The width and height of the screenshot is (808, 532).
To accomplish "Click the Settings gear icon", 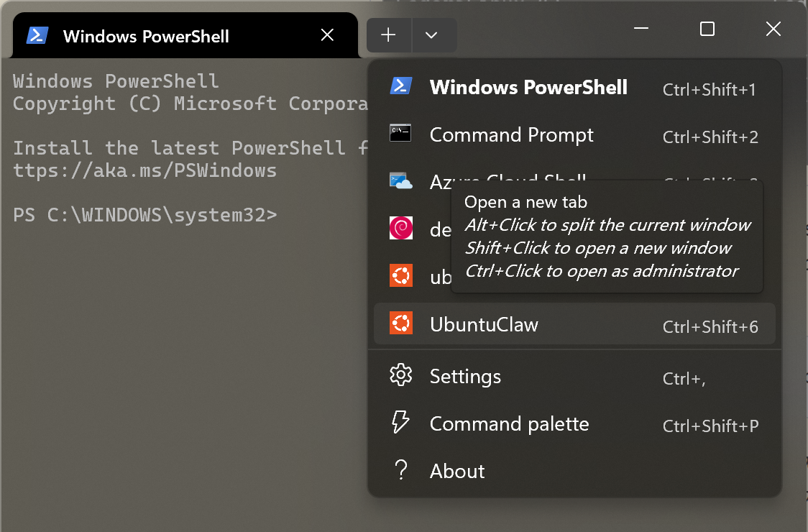I will coord(401,375).
